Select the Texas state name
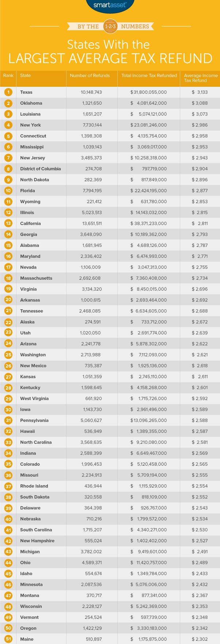Screen dimensions: 220x644 26,92
